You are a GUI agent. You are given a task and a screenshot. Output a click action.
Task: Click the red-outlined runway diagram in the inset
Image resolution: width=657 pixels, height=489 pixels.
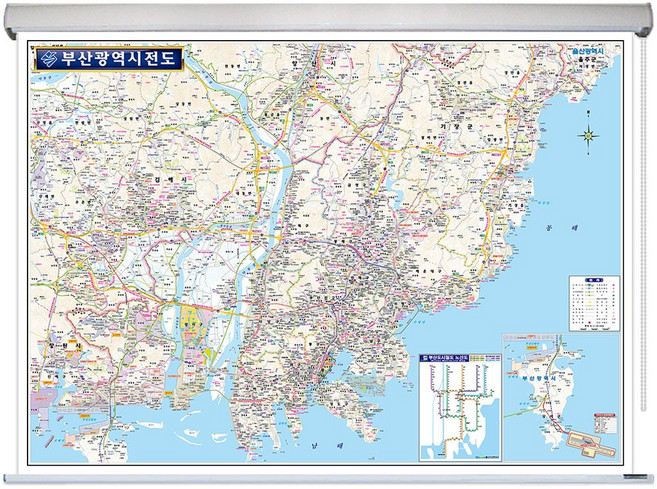point(591,445)
